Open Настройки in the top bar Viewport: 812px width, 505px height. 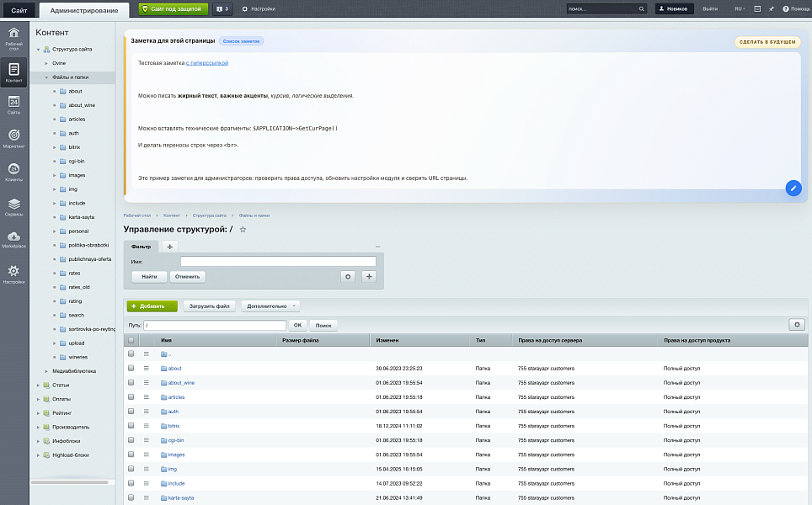click(x=259, y=8)
